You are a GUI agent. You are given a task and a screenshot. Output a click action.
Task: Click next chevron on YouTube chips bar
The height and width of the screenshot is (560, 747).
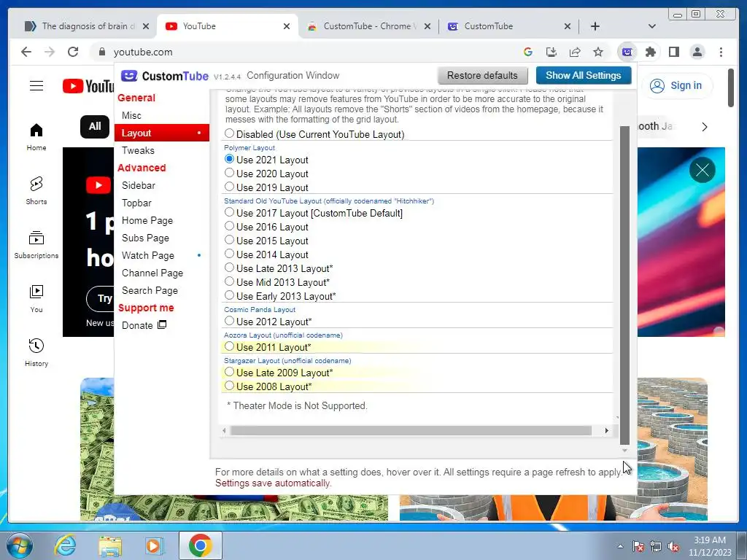pyautogui.click(x=705, y=127)
